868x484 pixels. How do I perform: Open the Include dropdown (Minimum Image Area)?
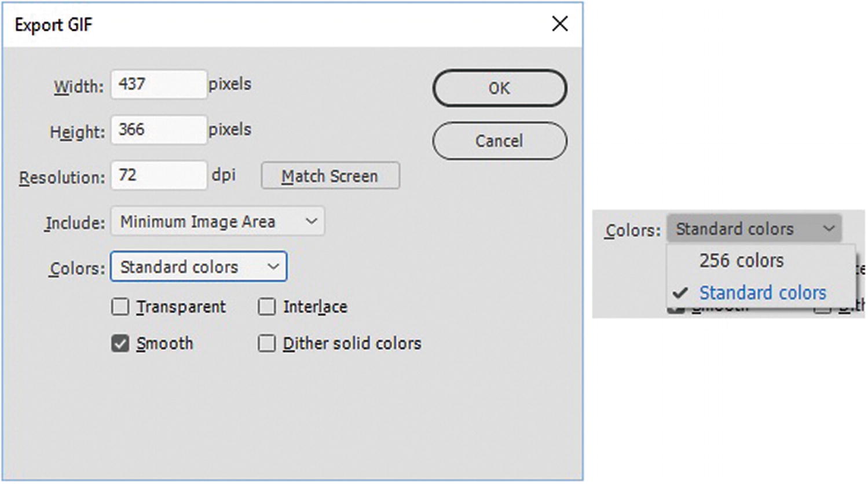tap(218, 222)
